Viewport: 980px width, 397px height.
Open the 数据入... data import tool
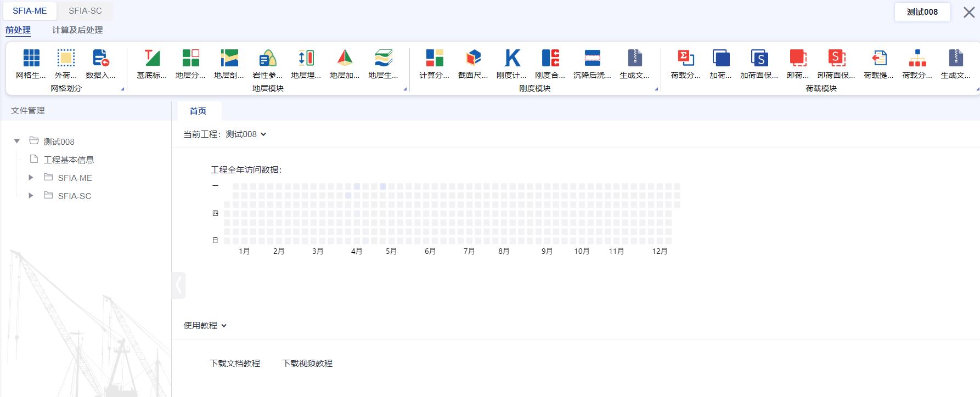click(x=100, y=58)
